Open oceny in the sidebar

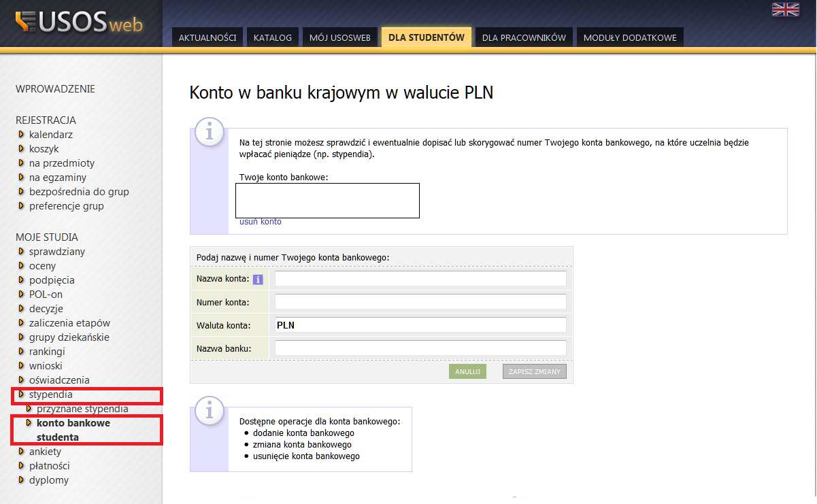43,266
